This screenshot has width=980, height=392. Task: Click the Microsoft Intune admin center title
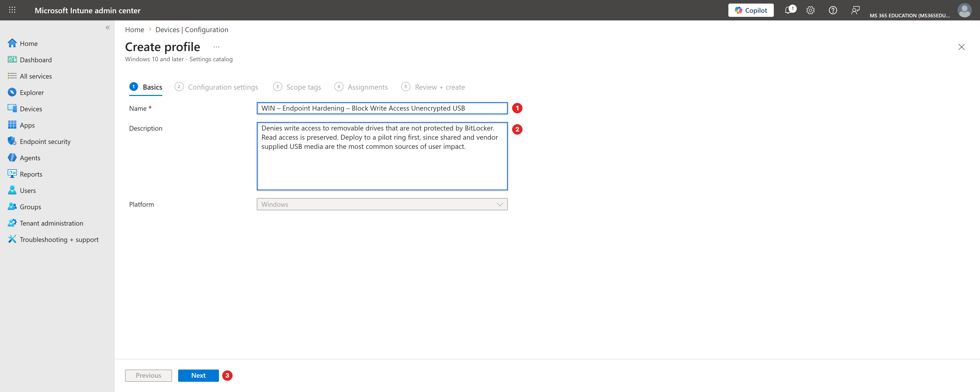87,11
